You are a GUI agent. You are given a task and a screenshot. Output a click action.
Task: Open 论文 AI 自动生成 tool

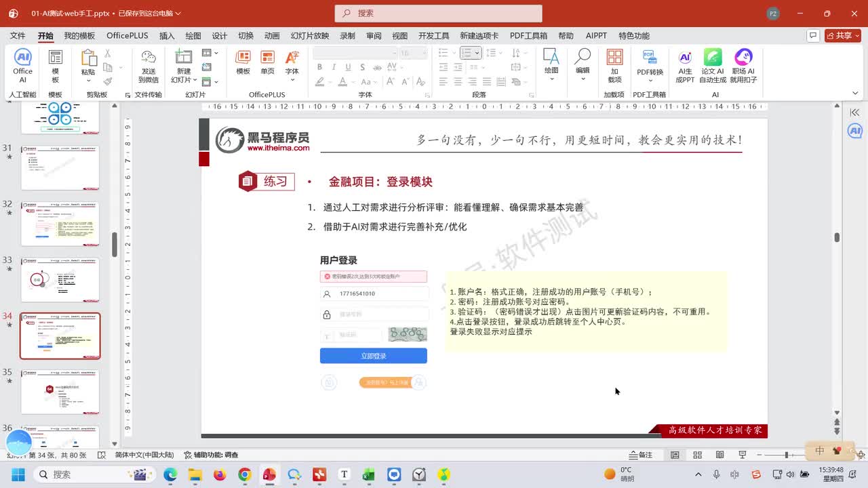[x=713, y=66]
